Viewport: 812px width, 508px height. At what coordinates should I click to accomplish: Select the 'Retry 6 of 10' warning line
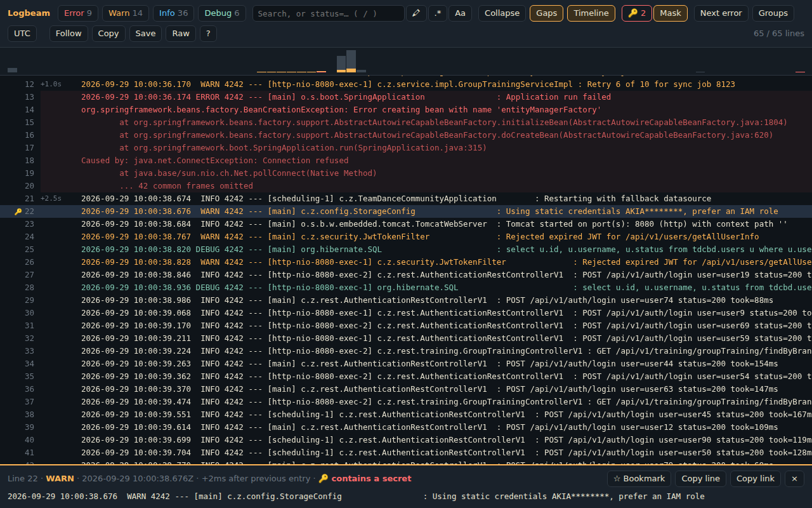tap(406, 84)
